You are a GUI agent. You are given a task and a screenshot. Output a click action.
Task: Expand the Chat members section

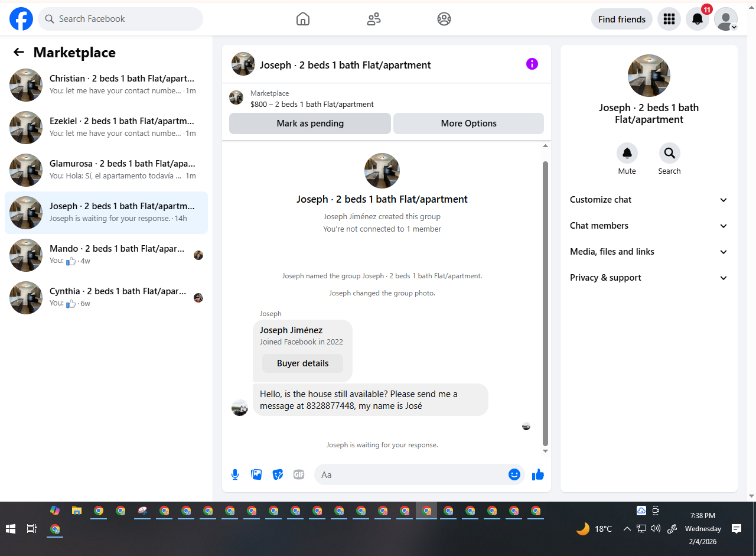(x=649, y=226)
